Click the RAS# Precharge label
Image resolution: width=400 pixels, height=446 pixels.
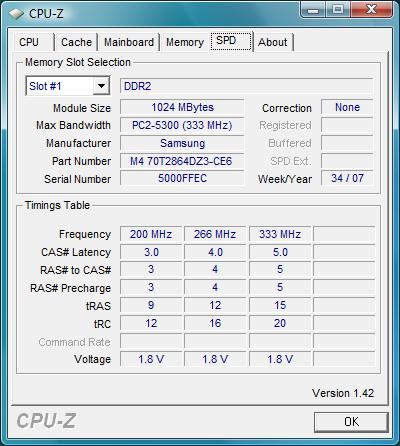[70, 288]
